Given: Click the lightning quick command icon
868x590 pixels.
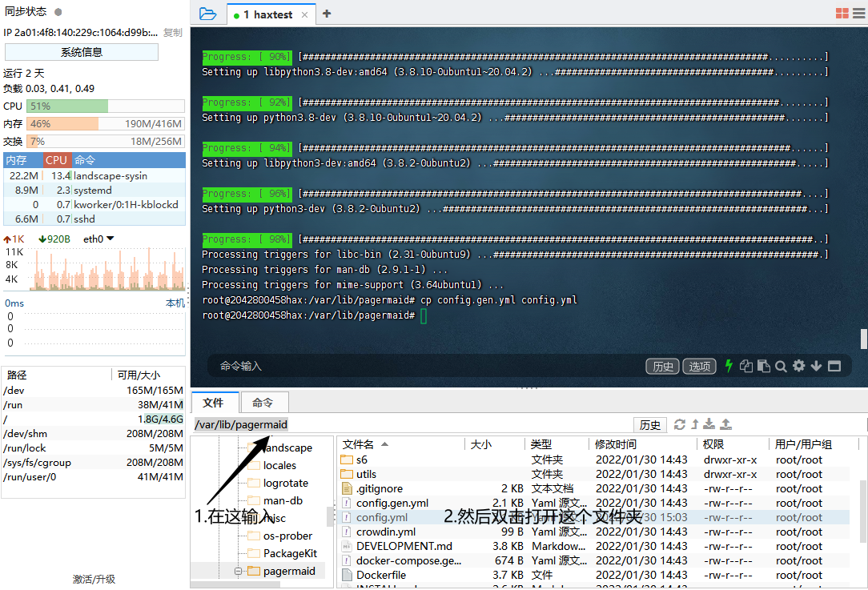Looking at the screenshot, I should tap(729, 366).
